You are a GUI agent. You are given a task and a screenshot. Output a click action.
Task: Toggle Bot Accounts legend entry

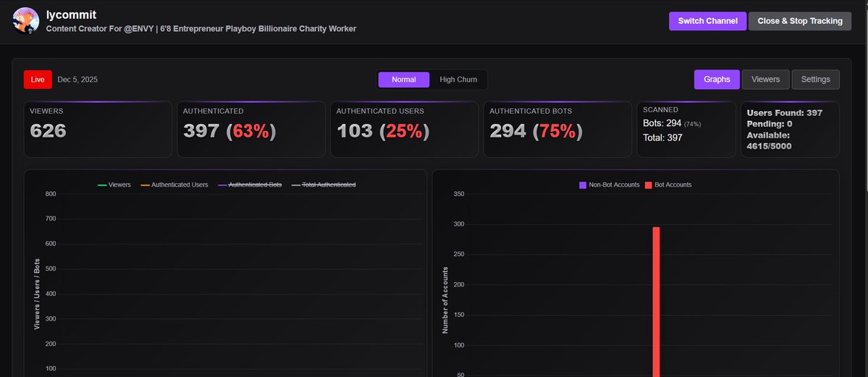pos(667,185)
